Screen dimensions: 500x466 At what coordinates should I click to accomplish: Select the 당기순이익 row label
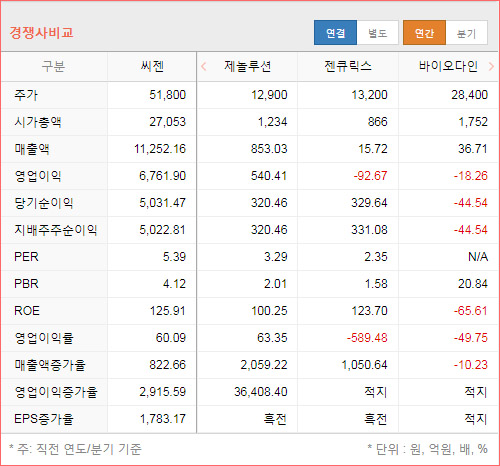click(x=44, y=203)
